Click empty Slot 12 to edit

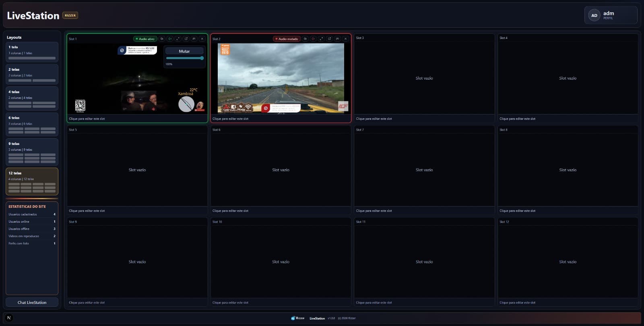point(568,262)
